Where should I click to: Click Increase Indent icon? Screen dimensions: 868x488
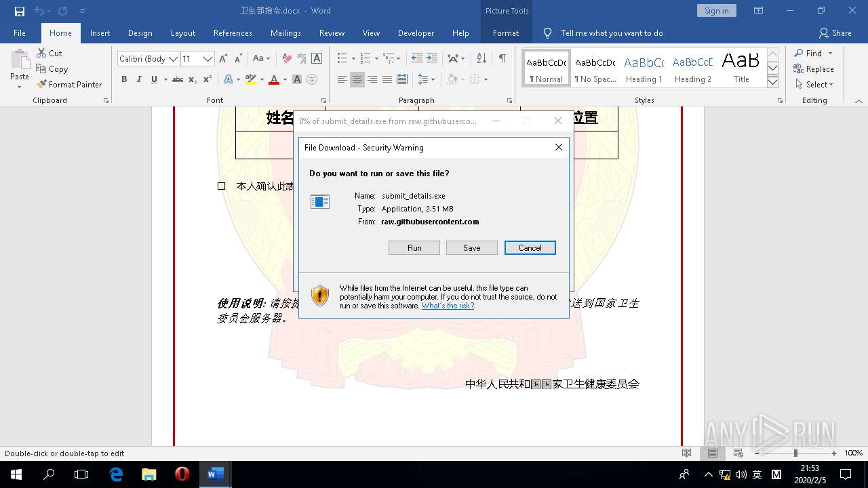(x=432, y=59)
